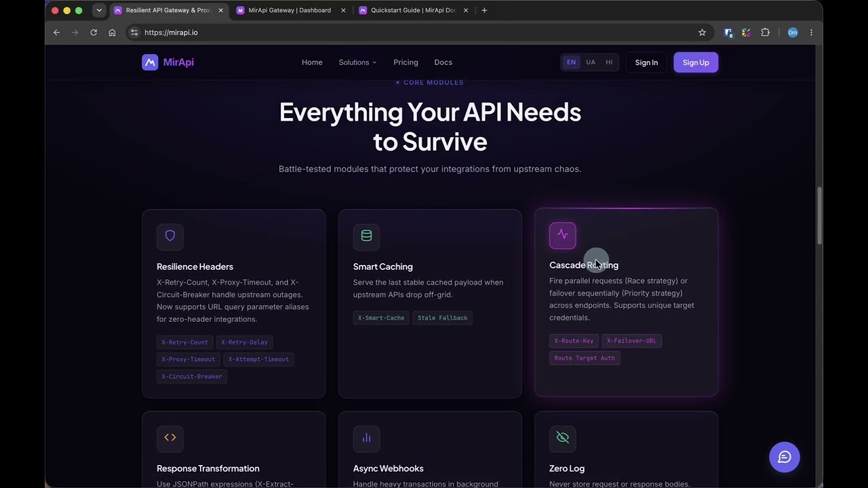Open the profile avatar in toolbar
This screenshot has height=488, width=868.
[x=793, y=33]
